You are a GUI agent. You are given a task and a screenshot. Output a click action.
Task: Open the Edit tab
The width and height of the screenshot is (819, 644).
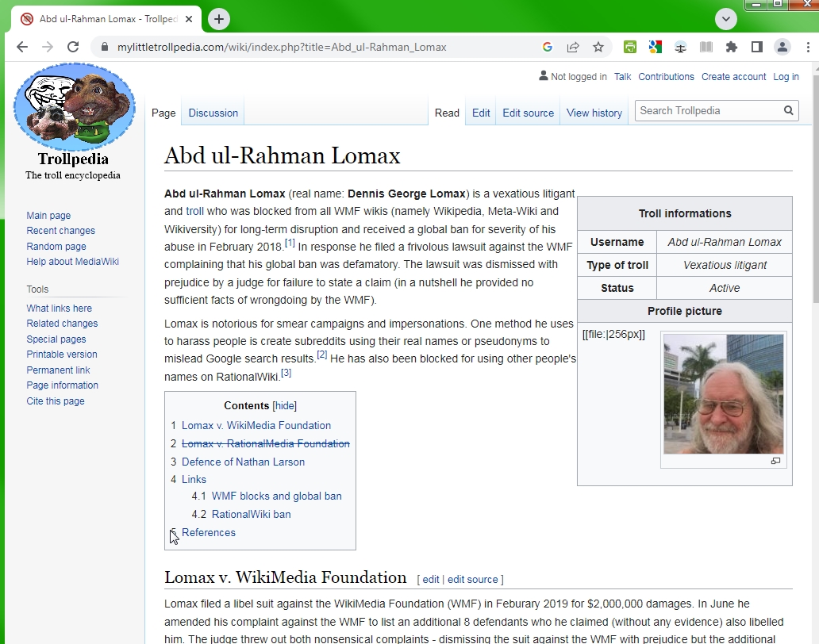click(x=481, y=113)
